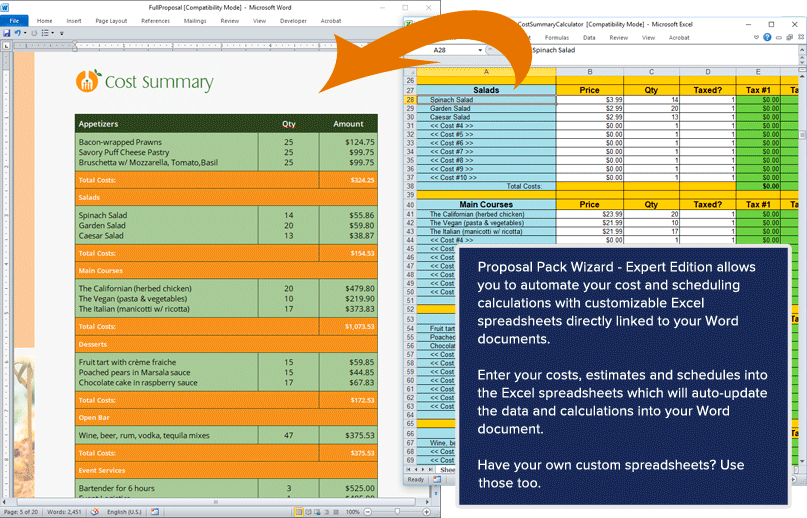Click the workbook restore window icon in Excel's ribbon

[x=790, y=37]
